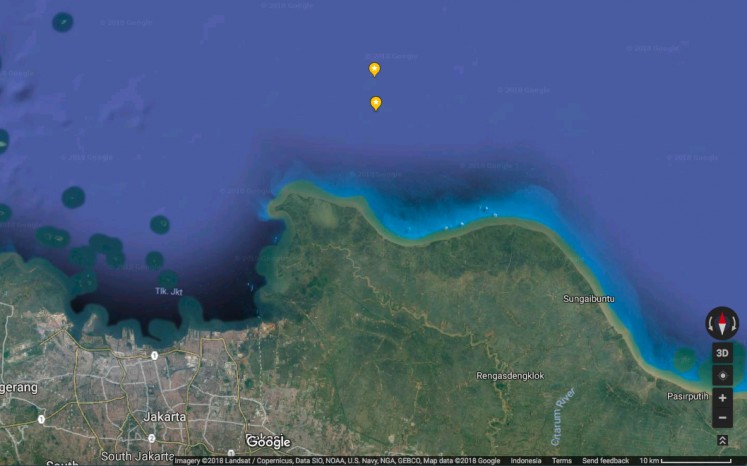Open the Terms link in the footer
The height and width of the screenshot is (466, 747).
pyautogui.click(x=561, y=461)
